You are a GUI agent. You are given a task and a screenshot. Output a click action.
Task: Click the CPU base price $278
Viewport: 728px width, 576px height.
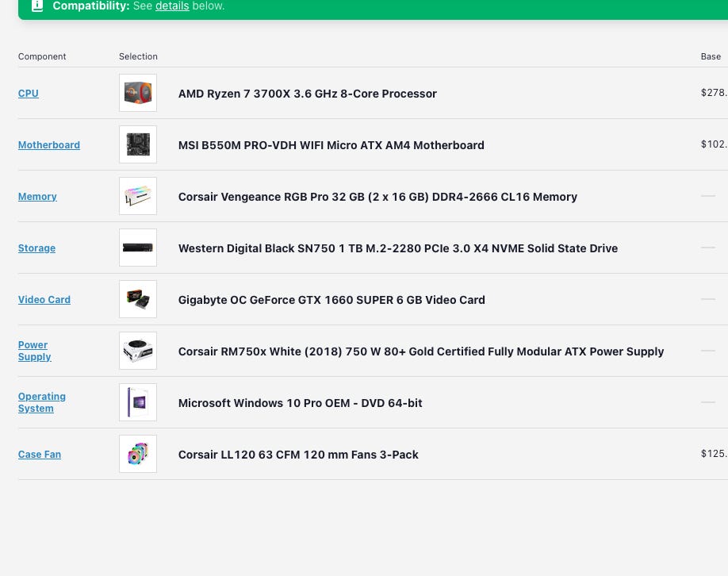[714, 93]
